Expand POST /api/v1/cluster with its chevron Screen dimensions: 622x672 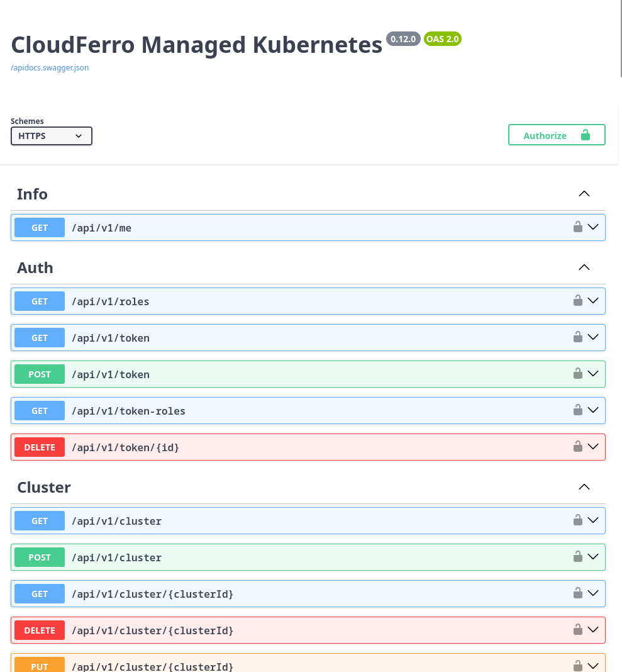coord(593,557)
